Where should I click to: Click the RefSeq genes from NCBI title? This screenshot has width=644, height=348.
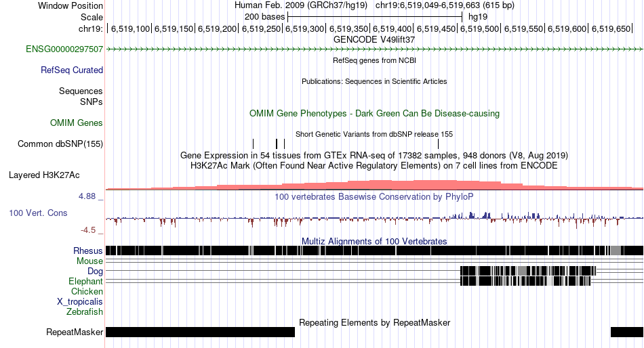[x=374, y=60]
